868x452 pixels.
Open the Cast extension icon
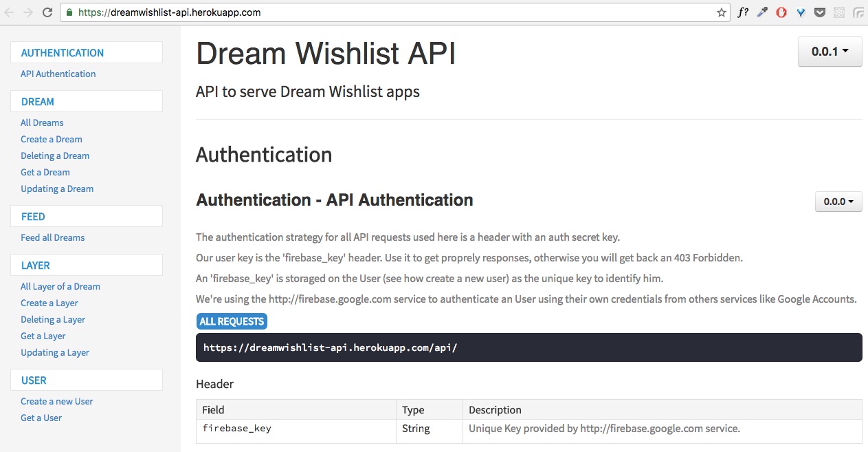(x=858, y=12)
